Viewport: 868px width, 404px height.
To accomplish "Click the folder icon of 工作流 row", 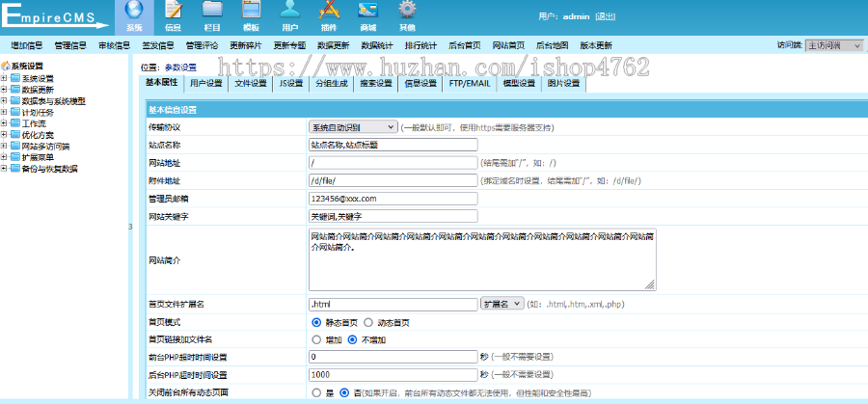I will click(x=14, y=123).
